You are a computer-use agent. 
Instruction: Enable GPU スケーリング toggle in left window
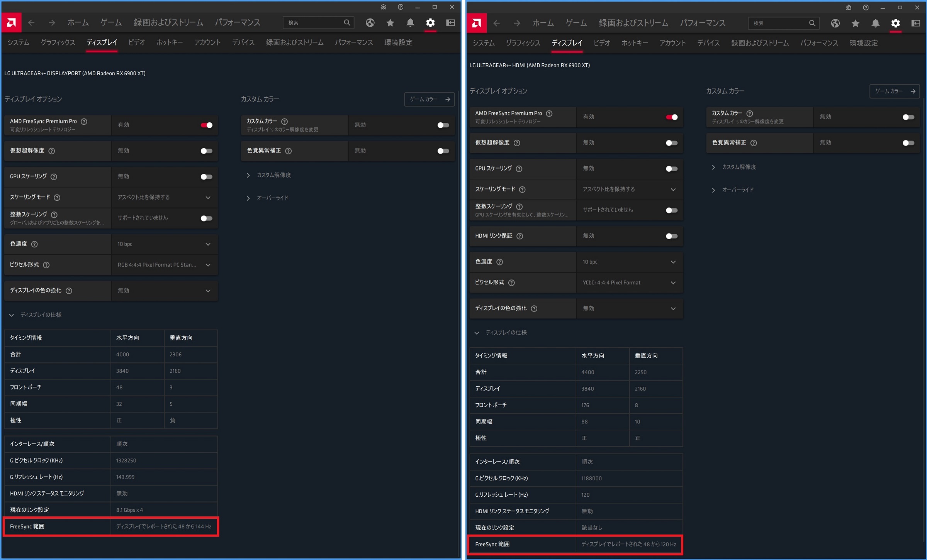[206, 177]
